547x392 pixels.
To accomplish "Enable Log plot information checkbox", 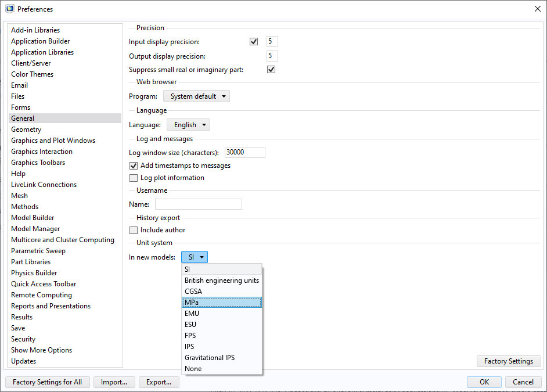I will tap(134, 178).
